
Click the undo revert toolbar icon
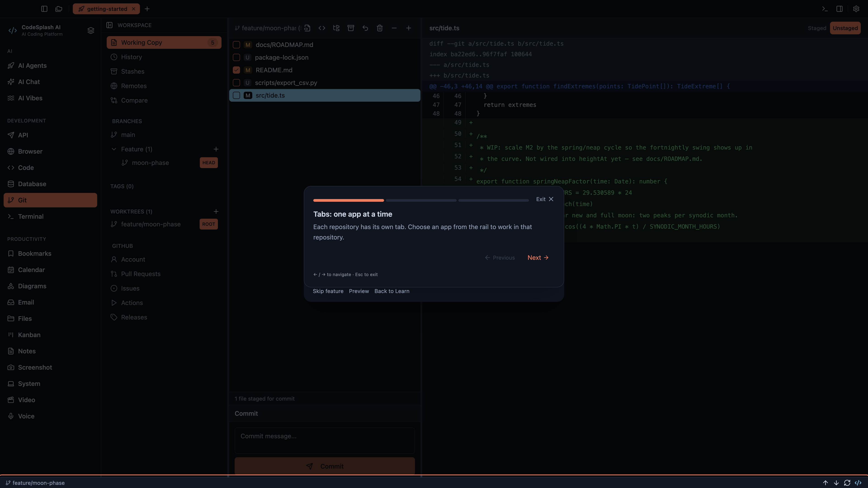[x=365, y=28]
